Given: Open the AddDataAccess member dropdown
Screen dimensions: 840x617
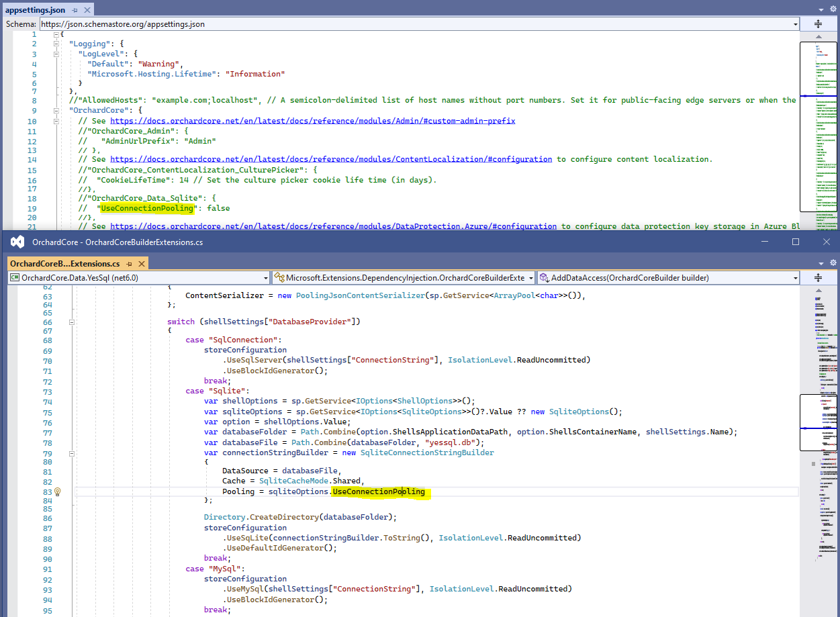Looking at the screenshot, I should (669, 277).
